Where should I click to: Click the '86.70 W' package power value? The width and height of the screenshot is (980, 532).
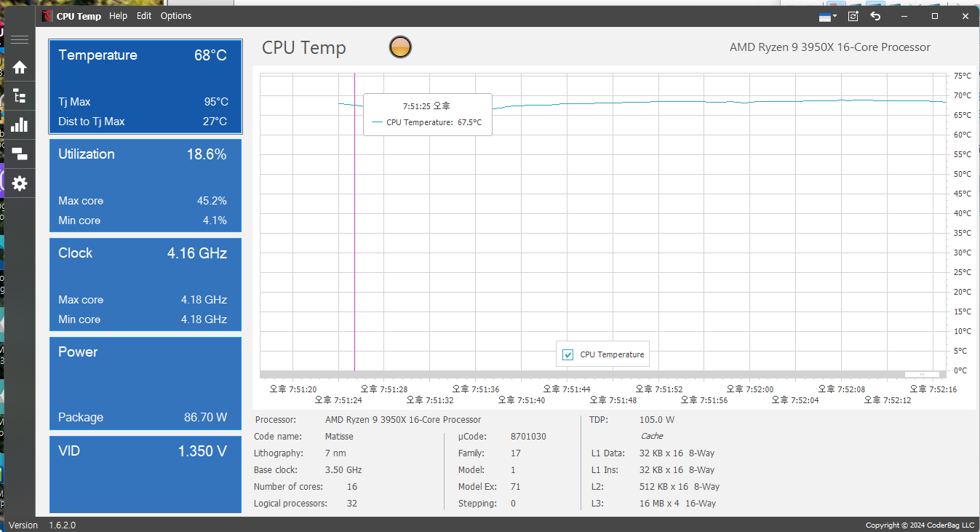tap(205, 418)
